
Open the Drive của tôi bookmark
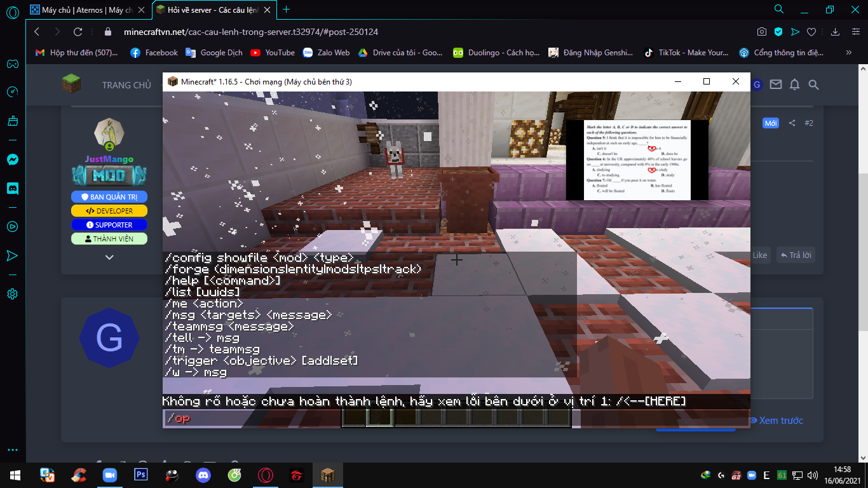[400, 53]
